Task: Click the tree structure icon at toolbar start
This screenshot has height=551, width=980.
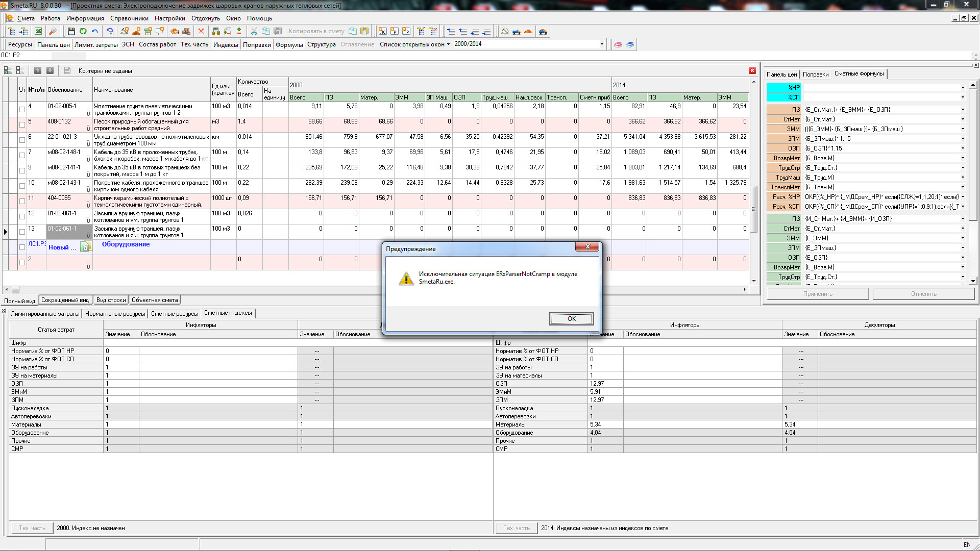Action: [12, 32]
